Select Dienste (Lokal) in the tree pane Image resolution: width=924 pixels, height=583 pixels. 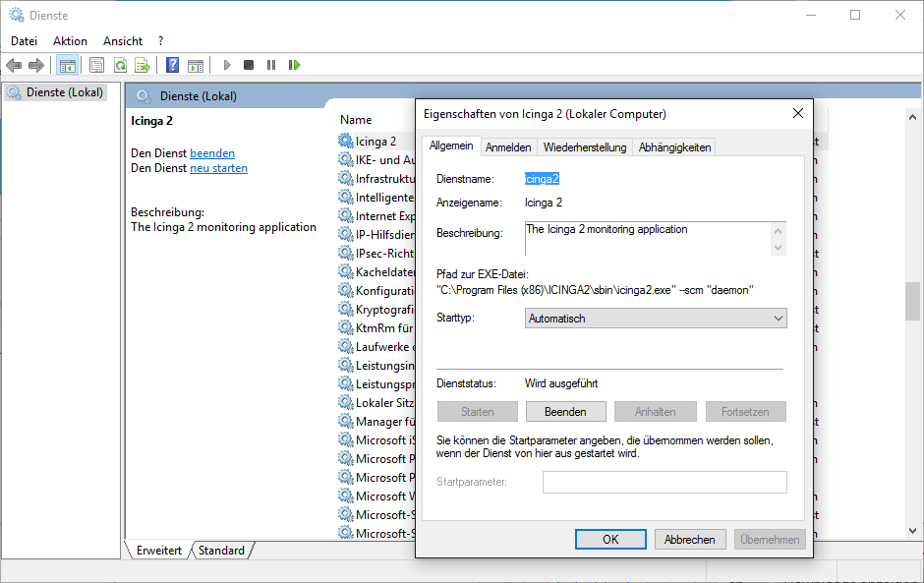(x=55, y=92)
